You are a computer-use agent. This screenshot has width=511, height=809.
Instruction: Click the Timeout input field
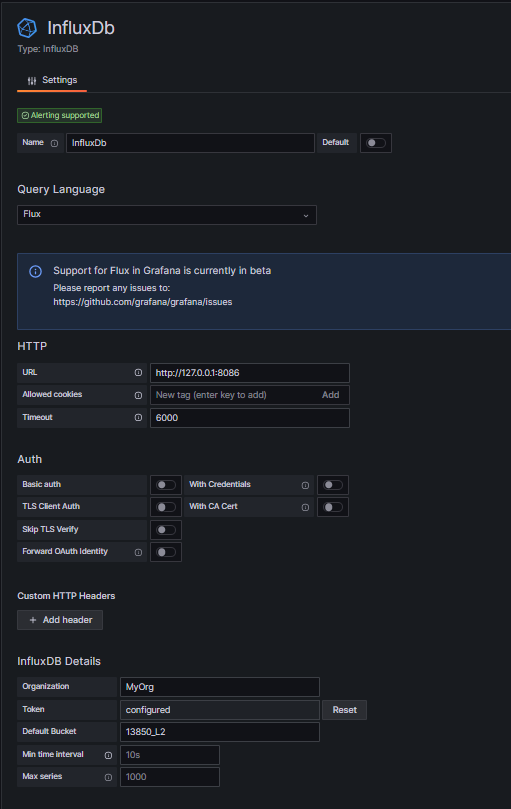(x=250, y=418)
